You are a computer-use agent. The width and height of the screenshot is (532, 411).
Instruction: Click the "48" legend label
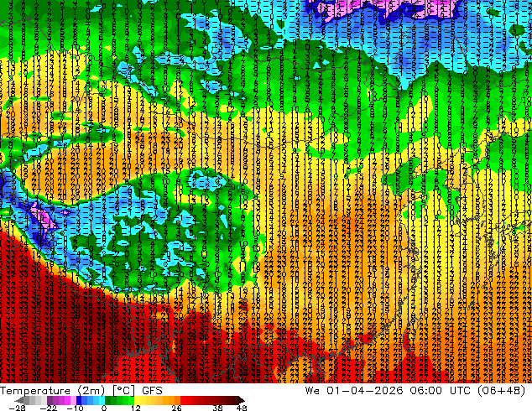(242, 408)
